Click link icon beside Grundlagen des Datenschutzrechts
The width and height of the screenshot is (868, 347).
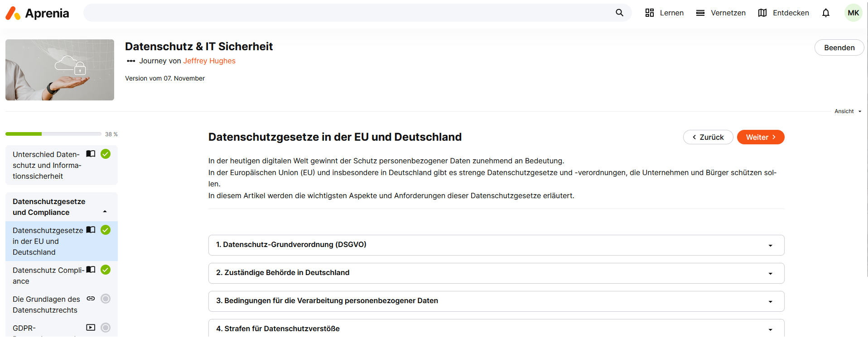point(91,299)
